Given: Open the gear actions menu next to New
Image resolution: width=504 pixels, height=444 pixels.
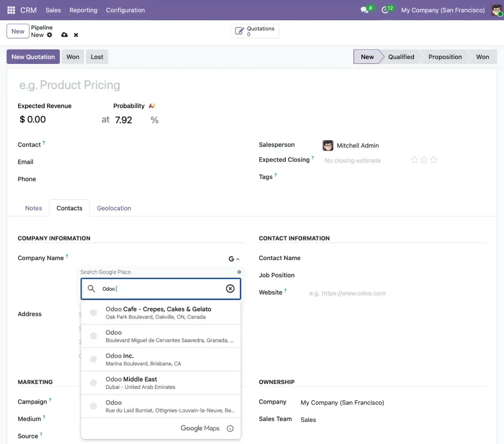Looking at the screenshot, I should pos(50,35).
